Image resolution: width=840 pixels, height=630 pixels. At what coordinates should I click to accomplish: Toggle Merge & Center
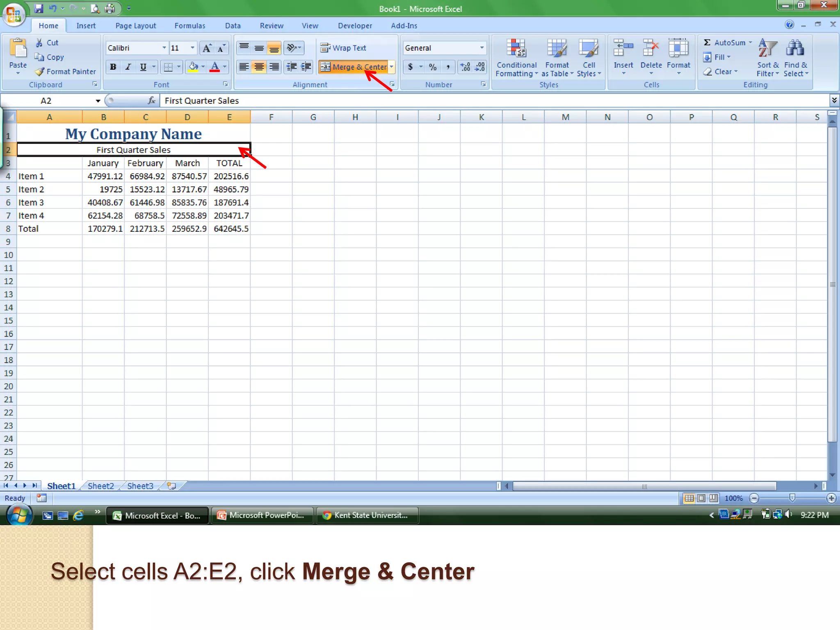354,67
